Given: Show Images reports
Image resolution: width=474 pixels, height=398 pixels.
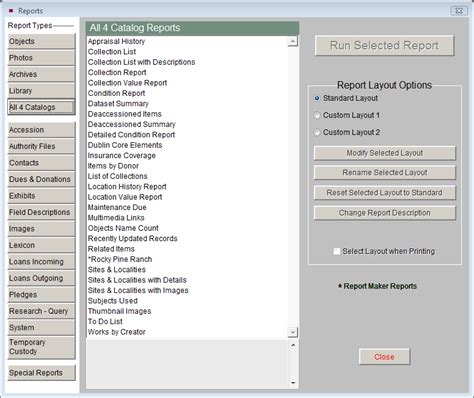Looking at the screenshot, I should (x=41, y=229).
